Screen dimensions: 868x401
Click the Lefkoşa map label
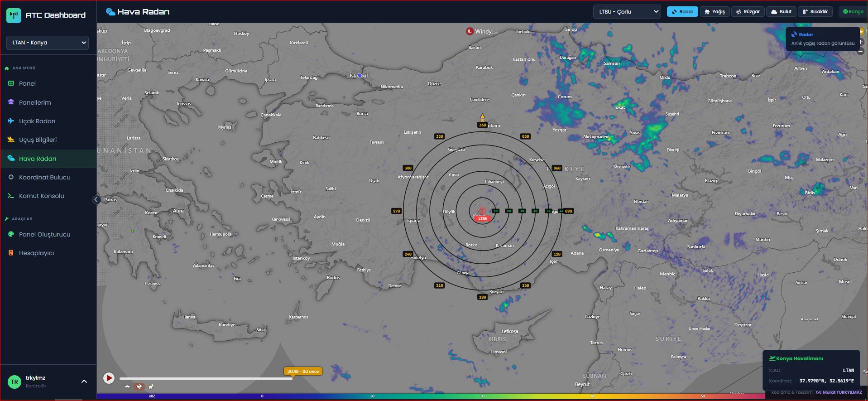click(x=510, y=331)
